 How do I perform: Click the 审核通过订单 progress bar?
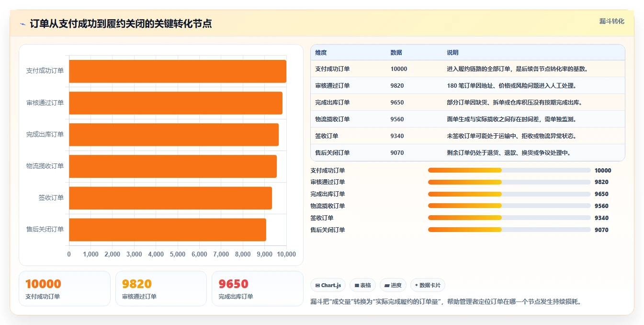click(509, 182)
